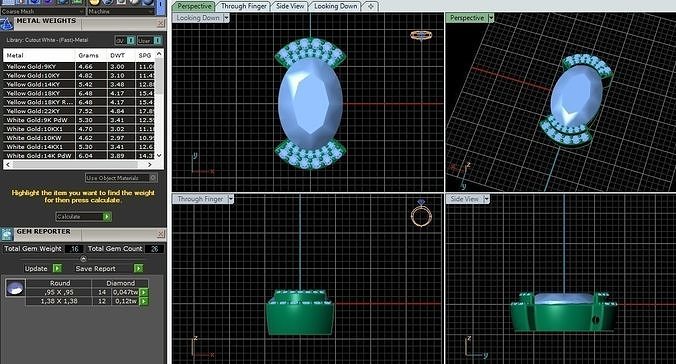Open the Looking Down viewport dropdown arrow
Viewport: 676px width, 364px height.
(x=226, y=18)
